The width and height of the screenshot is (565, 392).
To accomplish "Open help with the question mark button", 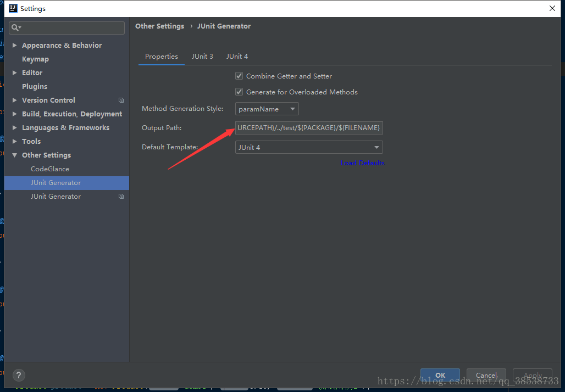I will pyautogui.click(x=19, y=375).
